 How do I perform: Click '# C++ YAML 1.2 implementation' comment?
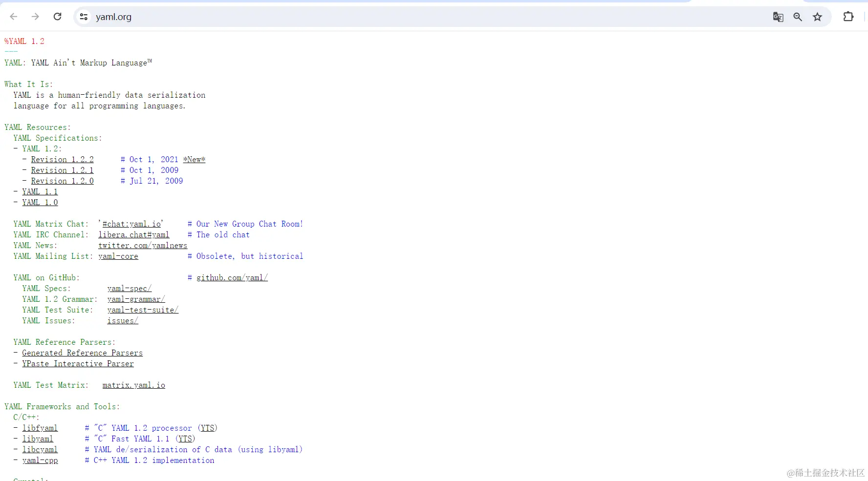(150, 460)
